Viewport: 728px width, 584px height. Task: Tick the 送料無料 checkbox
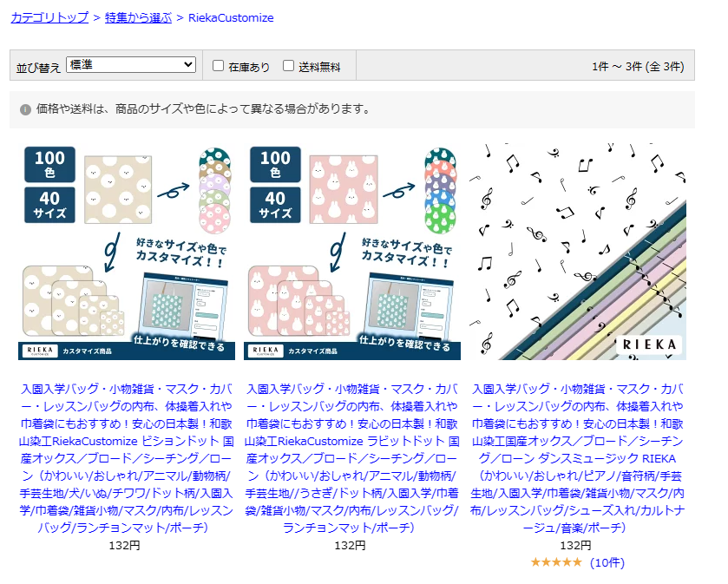click(x=288, y=66)
